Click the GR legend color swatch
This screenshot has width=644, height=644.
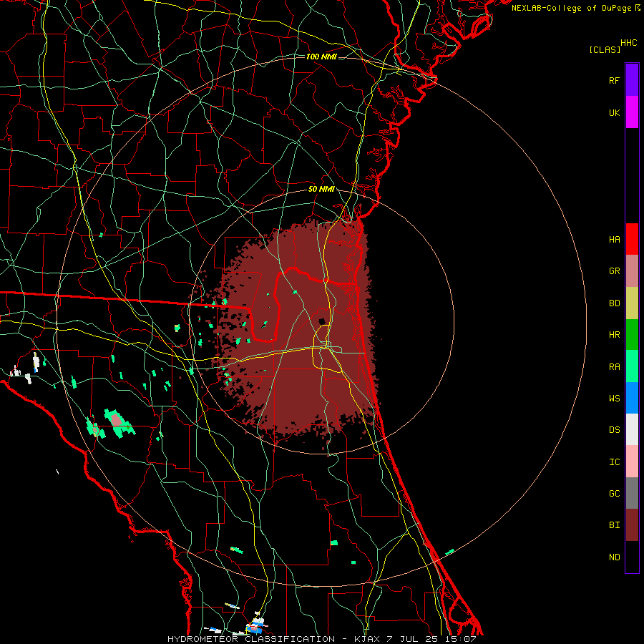(632, 271)
